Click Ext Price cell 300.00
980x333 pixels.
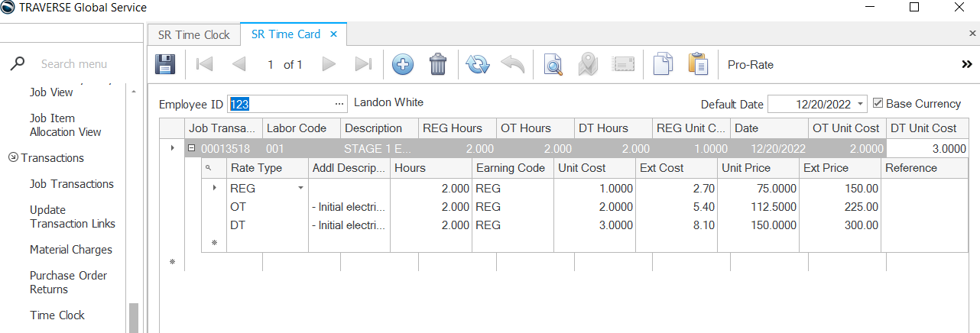pos(840,225)
